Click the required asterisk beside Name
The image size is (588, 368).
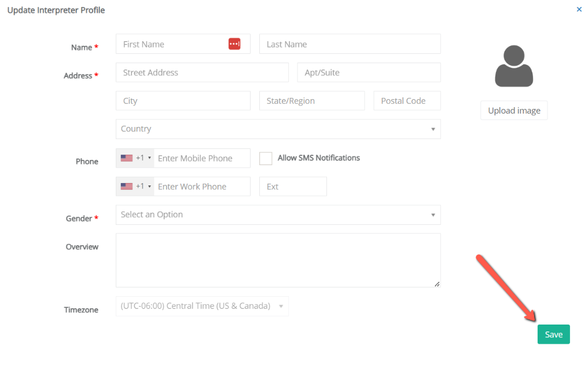click(x=95, y=47)
